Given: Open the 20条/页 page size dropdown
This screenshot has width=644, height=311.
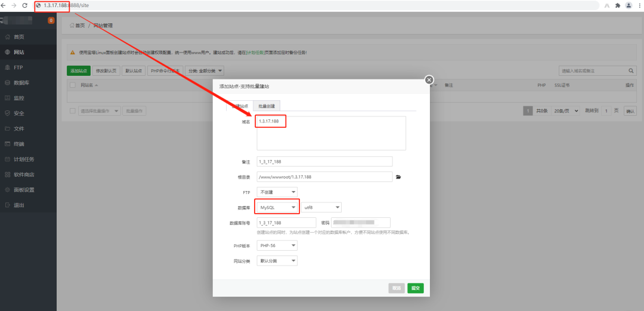Looking at the screenshot, I should [566, 111].
